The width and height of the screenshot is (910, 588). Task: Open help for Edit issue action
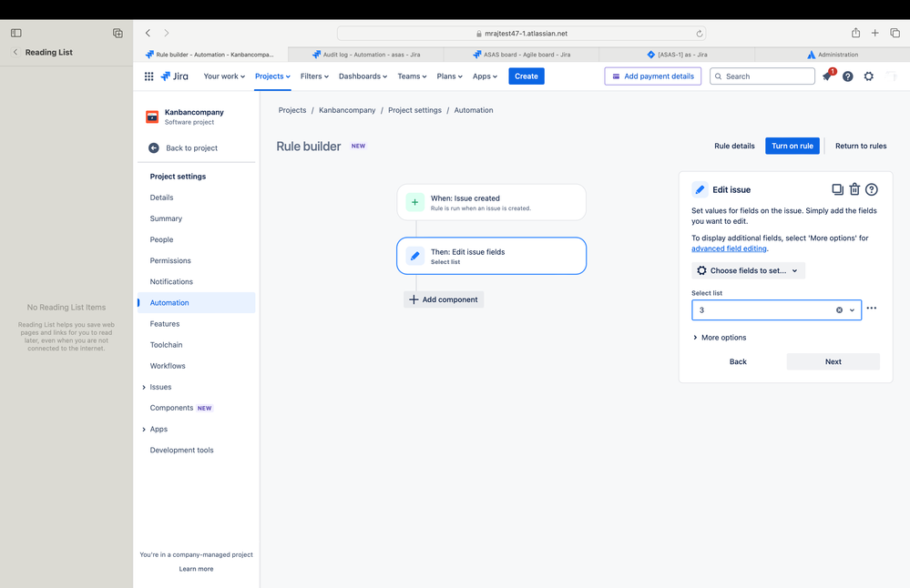click(x=872, y=189)
